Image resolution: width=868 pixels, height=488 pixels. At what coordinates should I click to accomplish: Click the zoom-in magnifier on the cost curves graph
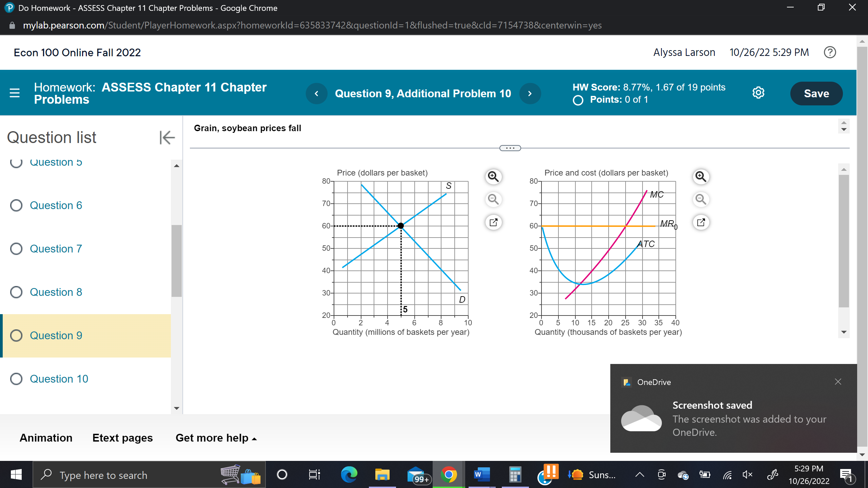click(x=701, y=177)
